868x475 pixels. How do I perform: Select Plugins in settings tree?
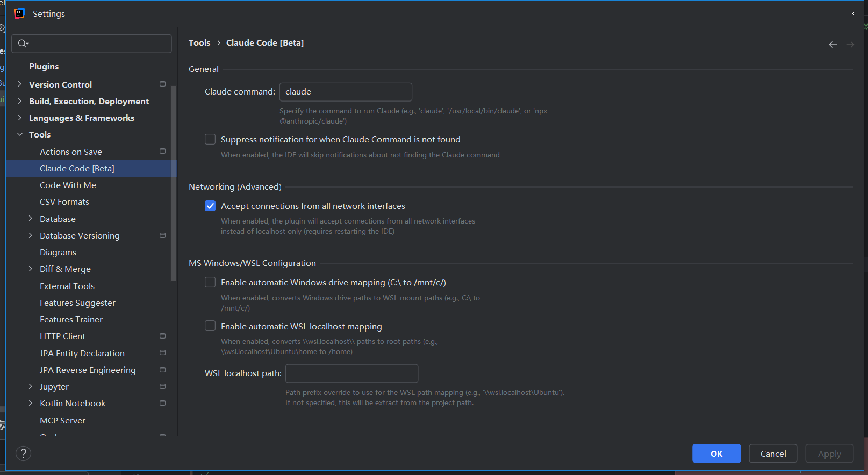(x=44, y=67)
